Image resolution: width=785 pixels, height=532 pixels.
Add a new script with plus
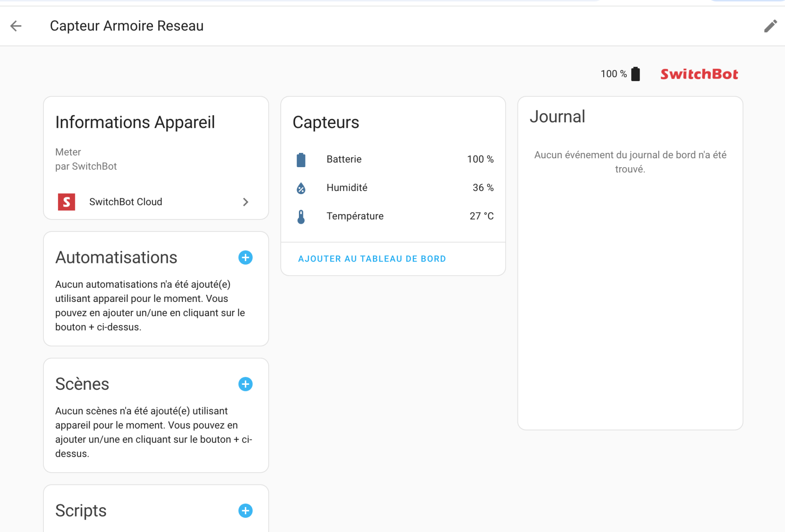click(245, 511)
